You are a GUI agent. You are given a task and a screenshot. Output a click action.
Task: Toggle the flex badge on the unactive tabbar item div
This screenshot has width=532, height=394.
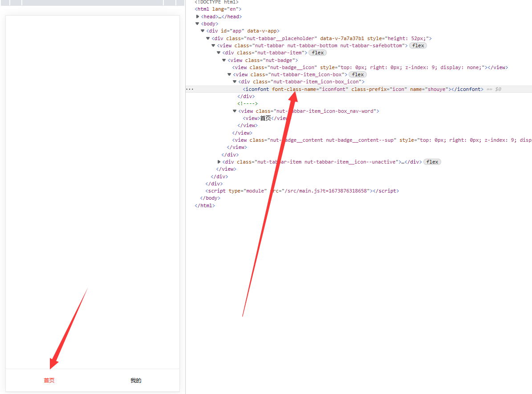tap(432, 162)
